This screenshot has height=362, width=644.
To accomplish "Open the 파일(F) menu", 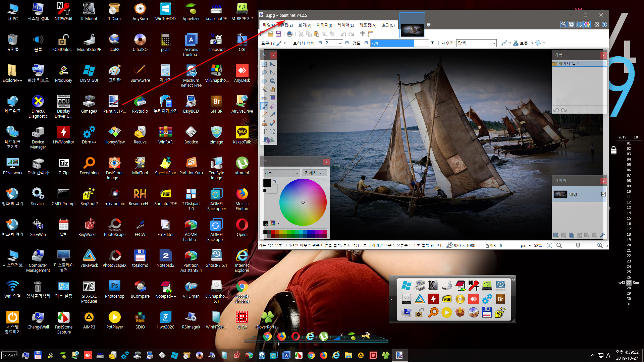I will click(268, 25).
